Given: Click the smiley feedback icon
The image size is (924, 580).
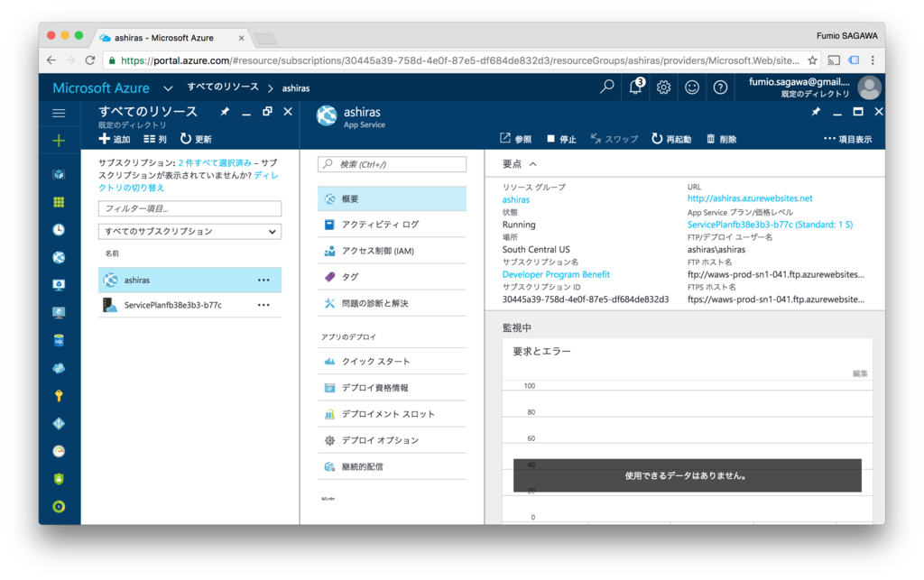Looking at the screenshot, I should (x=692, y=87).
